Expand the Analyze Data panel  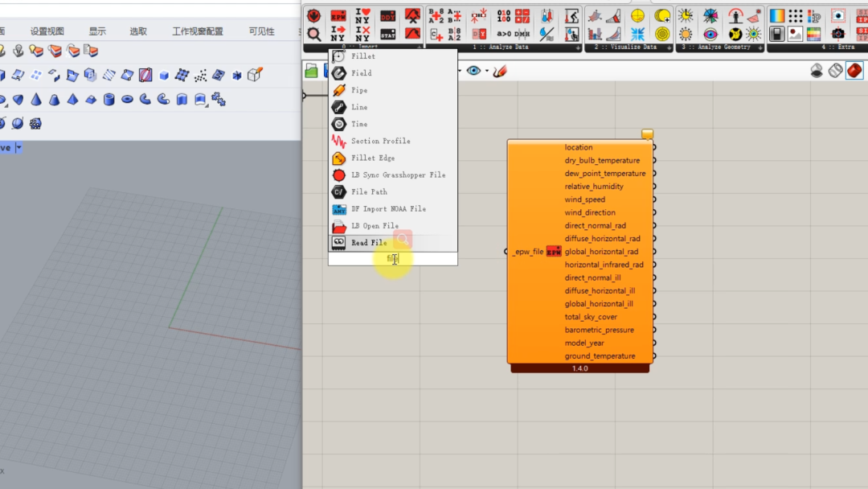click(578, 47)
